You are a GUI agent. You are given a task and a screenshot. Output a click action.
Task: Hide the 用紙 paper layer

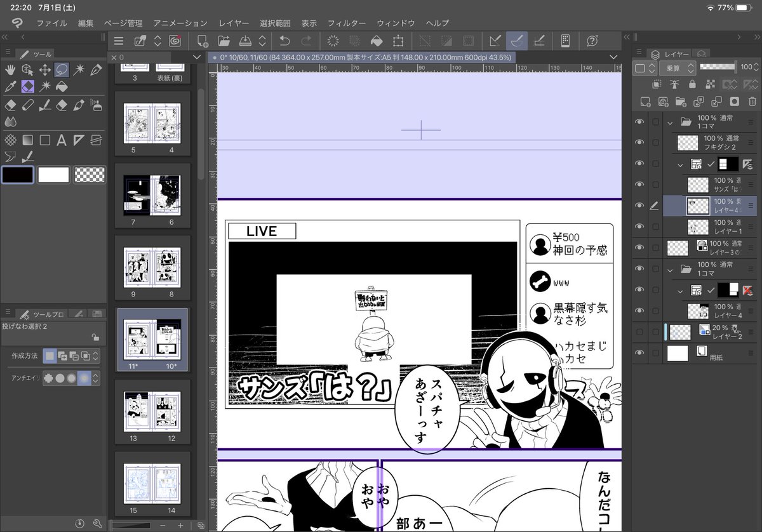[x=639, y=353]
